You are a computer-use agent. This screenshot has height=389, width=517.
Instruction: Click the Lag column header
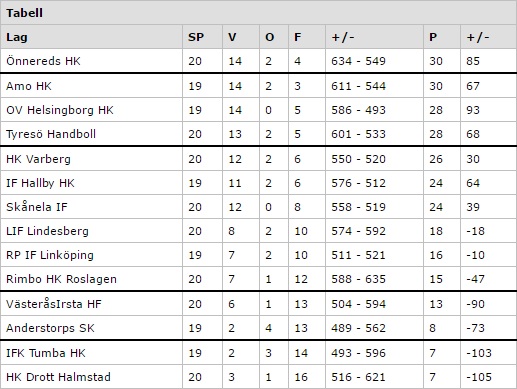click(17, 37)
